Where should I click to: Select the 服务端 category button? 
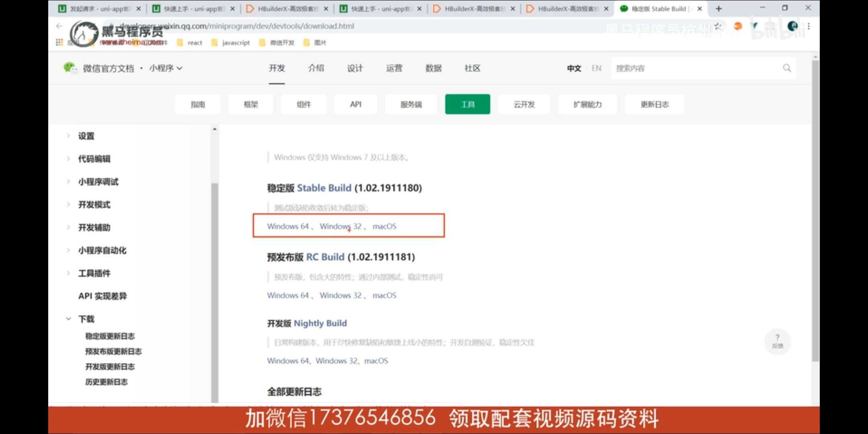click(x=411, y=104)
